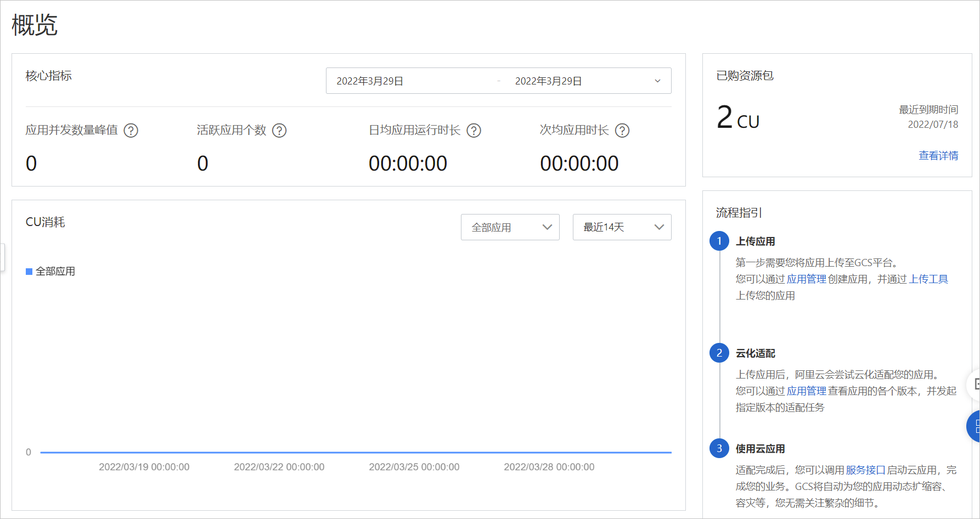
Task: Click the 上传应用 step title
Action: click(x=756, y=241)
